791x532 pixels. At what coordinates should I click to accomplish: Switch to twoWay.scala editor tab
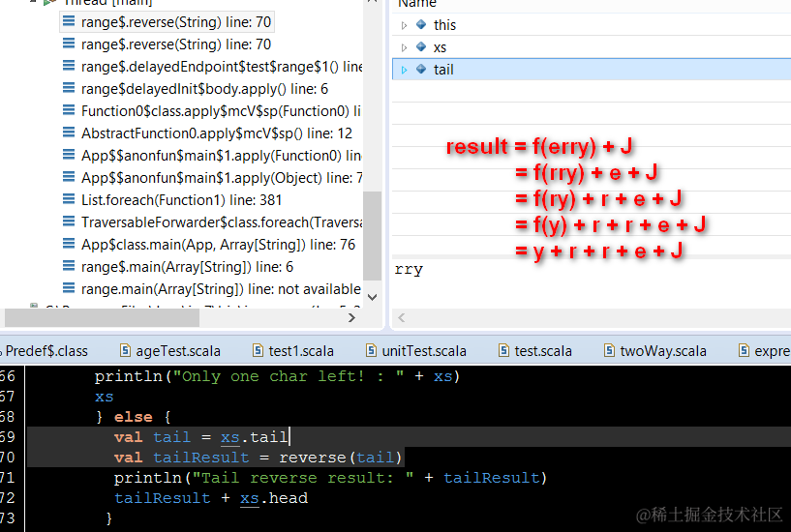pos(655,350)
